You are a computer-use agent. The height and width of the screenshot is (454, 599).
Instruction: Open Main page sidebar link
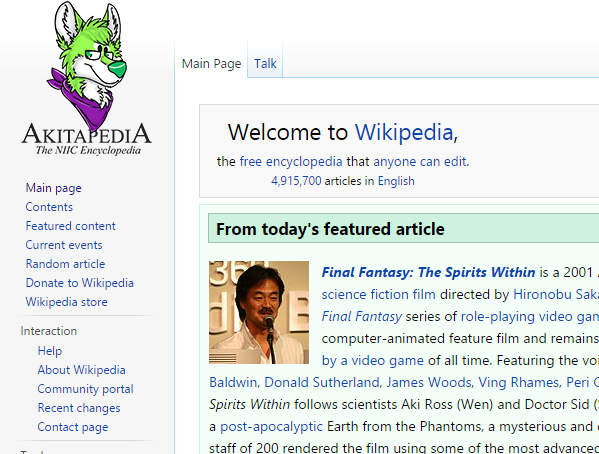(x=53, y=188)
